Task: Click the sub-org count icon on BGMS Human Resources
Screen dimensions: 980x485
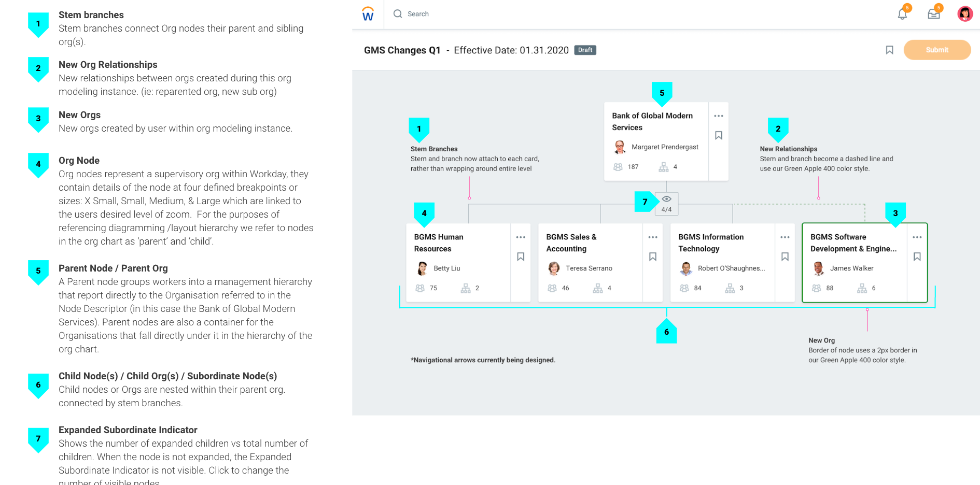Action: [466, 288]
